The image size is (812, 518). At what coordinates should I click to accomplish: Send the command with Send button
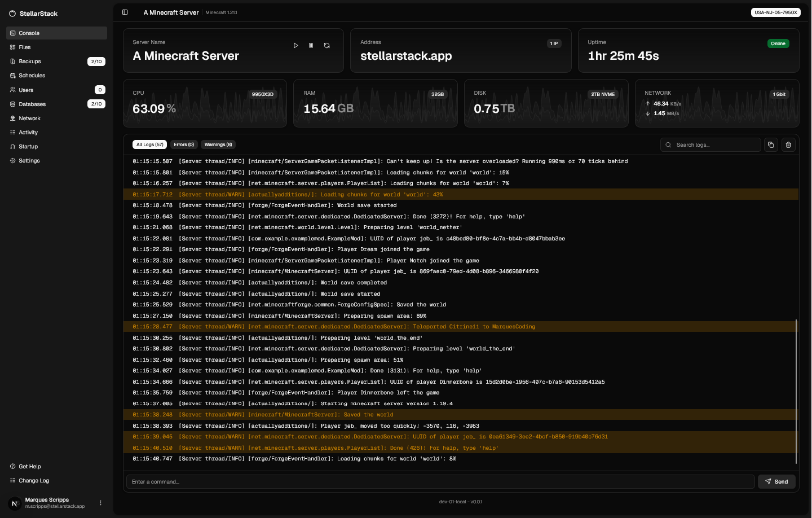point(776,482)
